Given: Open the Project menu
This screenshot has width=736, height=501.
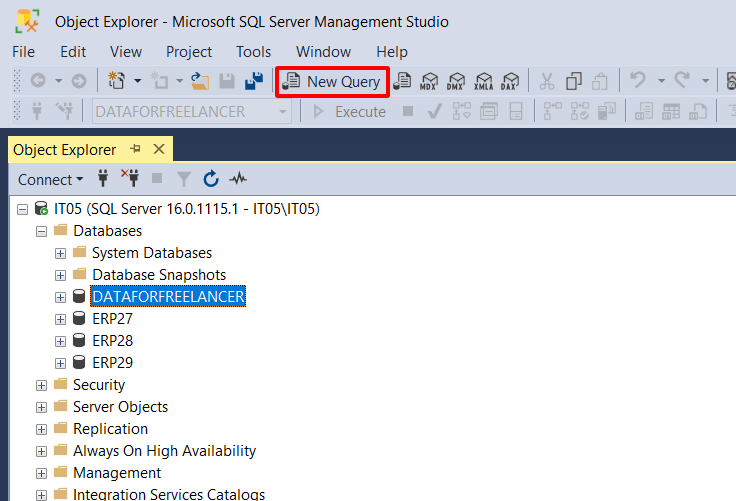Looking at the screenshot, I should click(189, 52).
